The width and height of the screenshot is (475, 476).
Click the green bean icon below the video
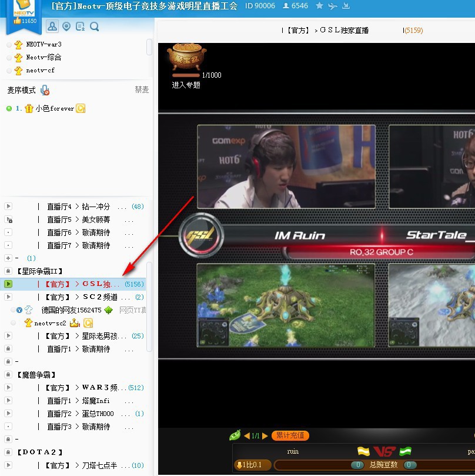tap(235, 435)
